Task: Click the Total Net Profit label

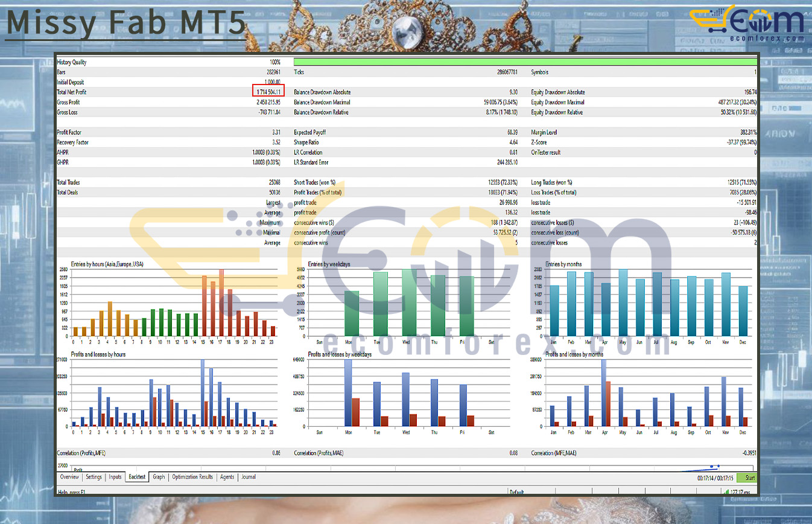Action: coord(72,92)
